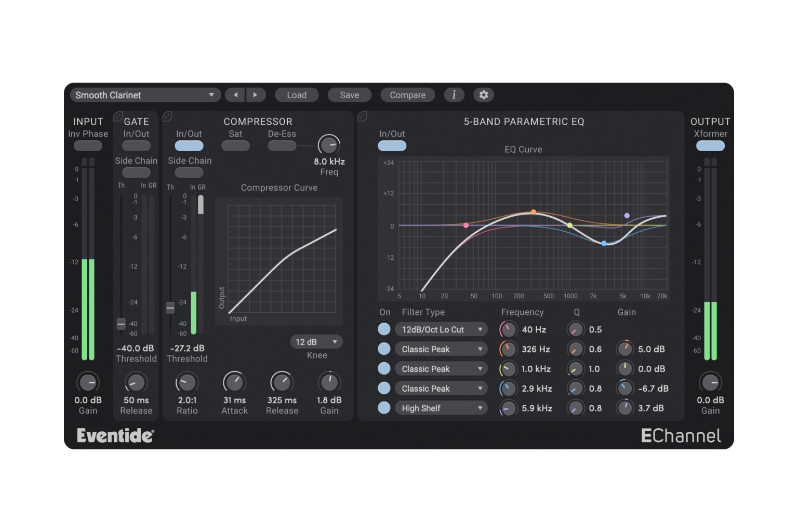Enable the Xformer output toggle
The width and height of the screenshot is (798, 532).
(710, 145)
